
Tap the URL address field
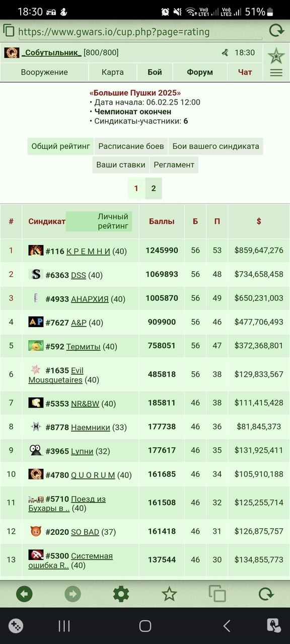139,32
